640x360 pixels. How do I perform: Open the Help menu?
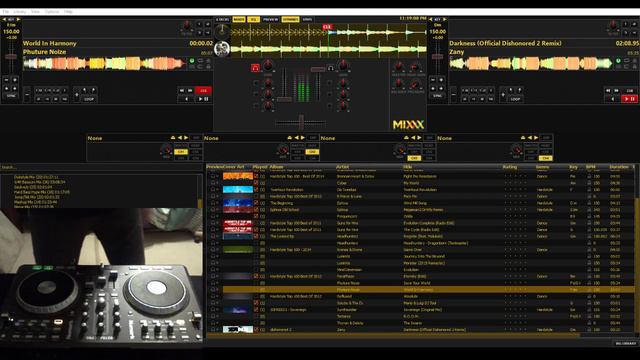point(68,12)
